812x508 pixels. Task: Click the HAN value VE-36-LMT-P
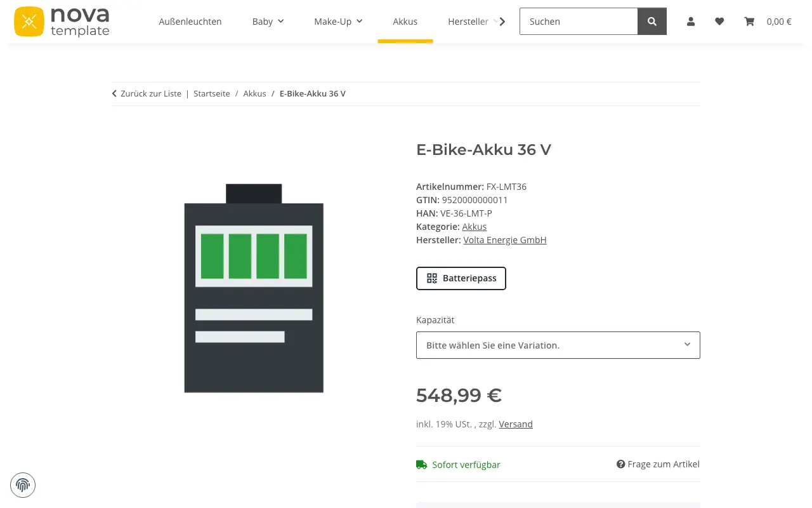466,213
